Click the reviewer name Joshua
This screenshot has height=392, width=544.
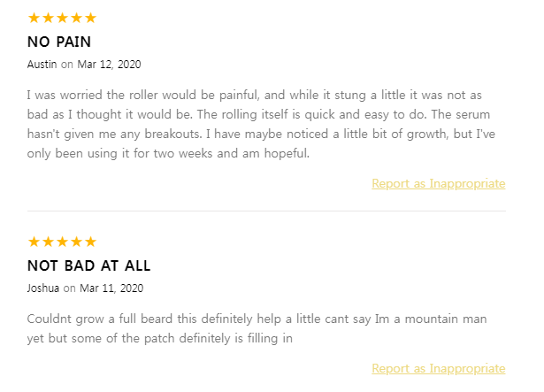(x=43, y=288)
